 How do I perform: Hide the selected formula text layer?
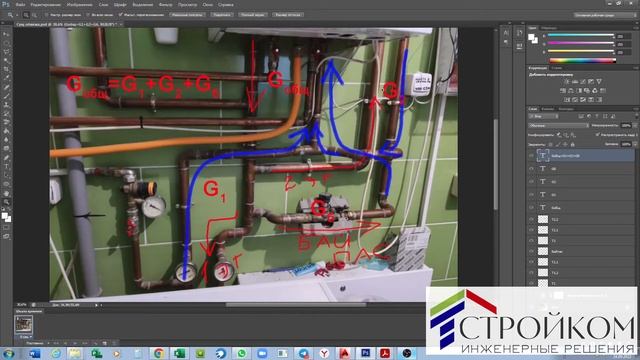coord(531,156)
